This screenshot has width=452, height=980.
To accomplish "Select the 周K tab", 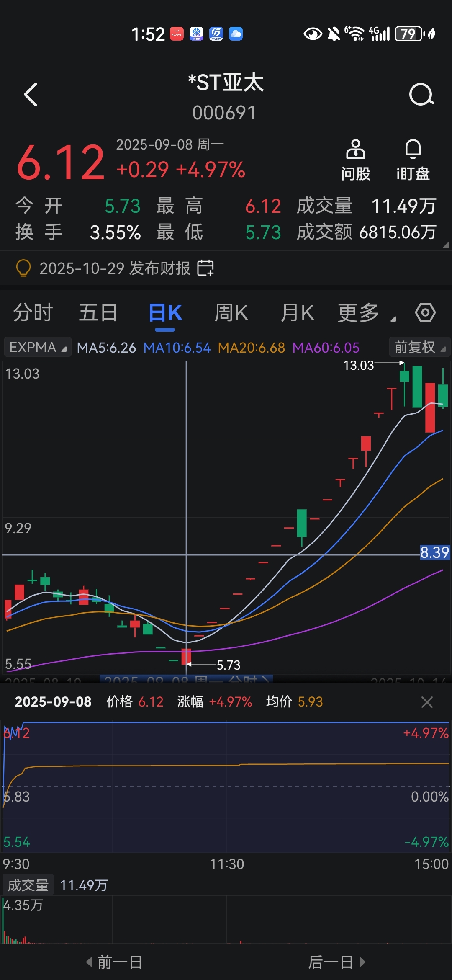I will [231, 312].
